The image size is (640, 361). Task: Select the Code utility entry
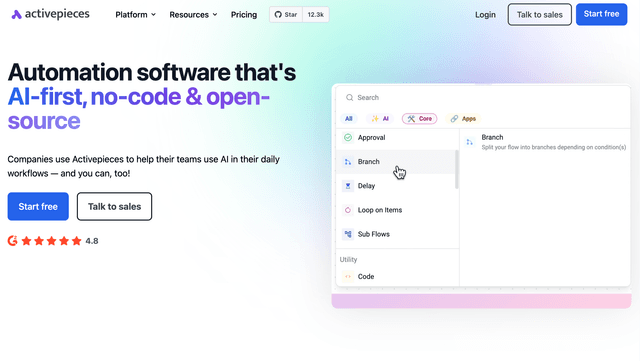coord(396,276)
